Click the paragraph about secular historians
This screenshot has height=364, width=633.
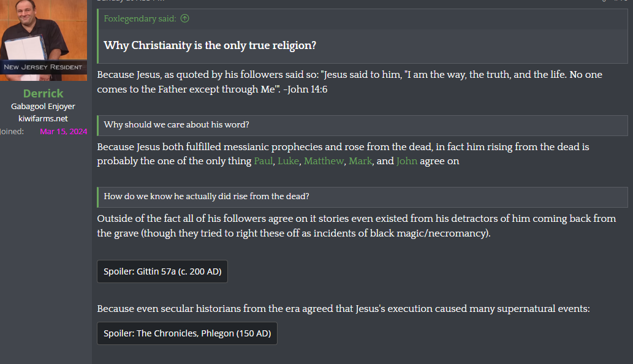pos(343,309)
